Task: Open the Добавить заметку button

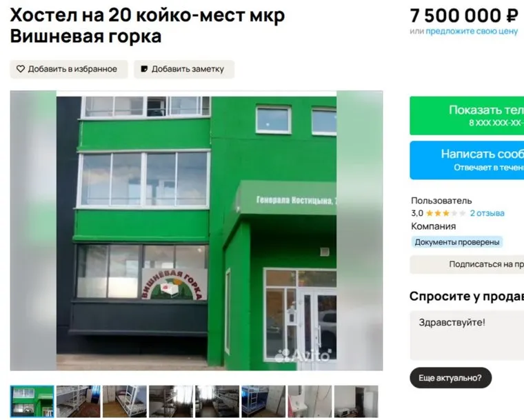Action: (184, 69)
